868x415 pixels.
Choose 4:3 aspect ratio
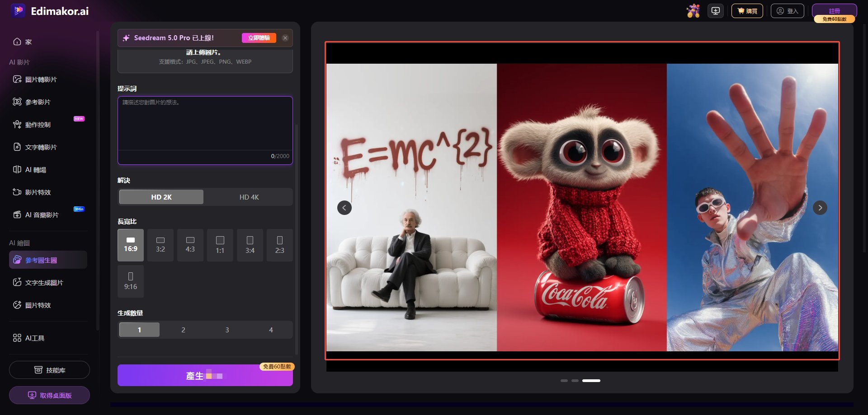pos(190,245)
